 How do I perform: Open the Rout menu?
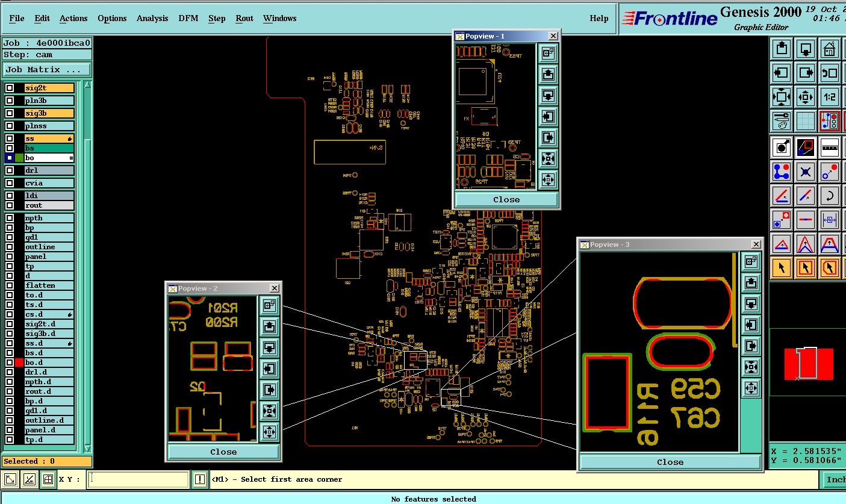244,18
